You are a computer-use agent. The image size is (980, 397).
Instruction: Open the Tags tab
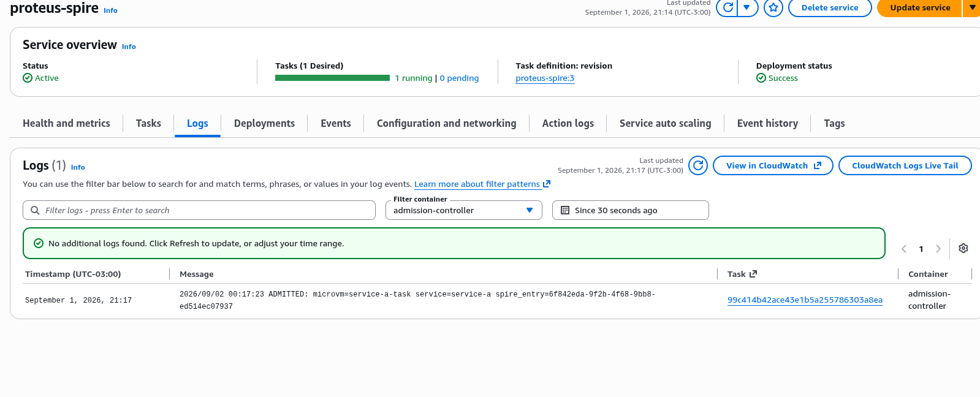point(834,123)
